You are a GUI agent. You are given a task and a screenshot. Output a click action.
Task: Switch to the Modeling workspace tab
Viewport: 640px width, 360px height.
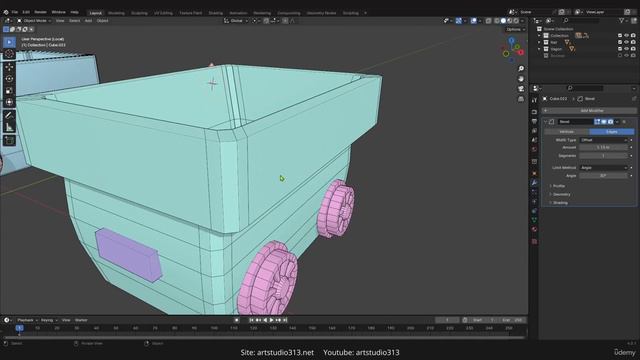click(116, 13)
